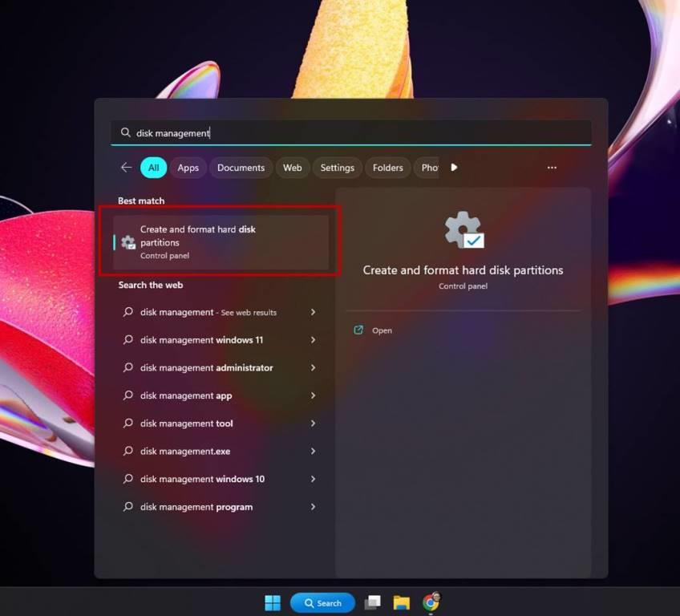Switch to the Settings filter tab
680x616 pixels.
(338, 168)
